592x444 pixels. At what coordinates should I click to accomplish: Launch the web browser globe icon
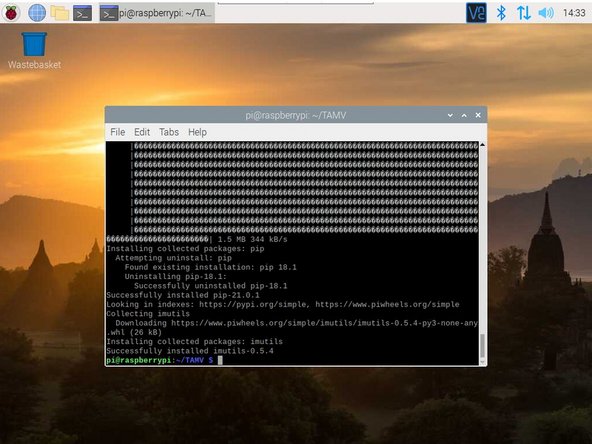(37, 13)
